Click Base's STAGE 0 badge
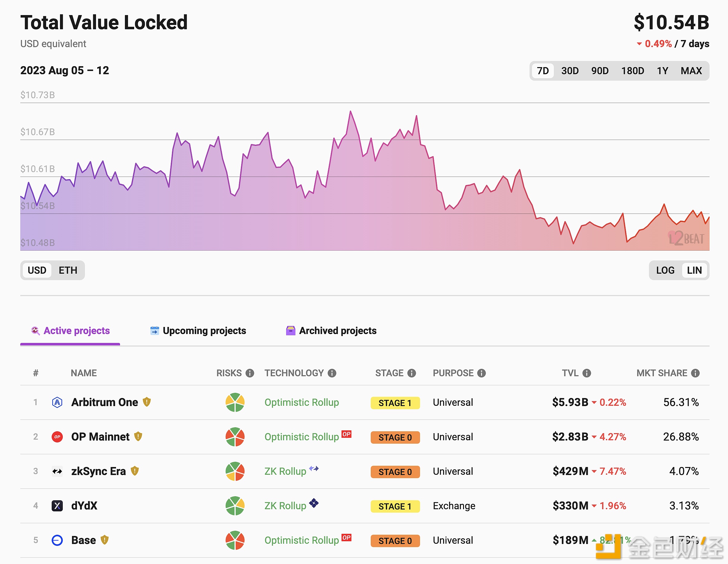 tap(395, 541)
